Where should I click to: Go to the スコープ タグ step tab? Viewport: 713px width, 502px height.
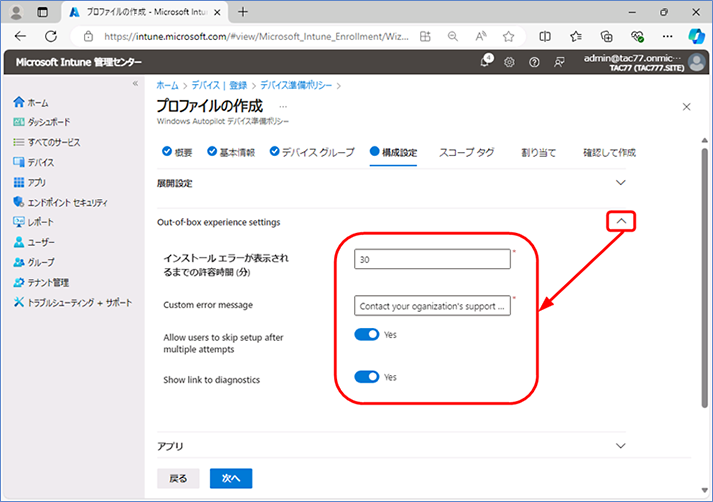click(467, 152)
